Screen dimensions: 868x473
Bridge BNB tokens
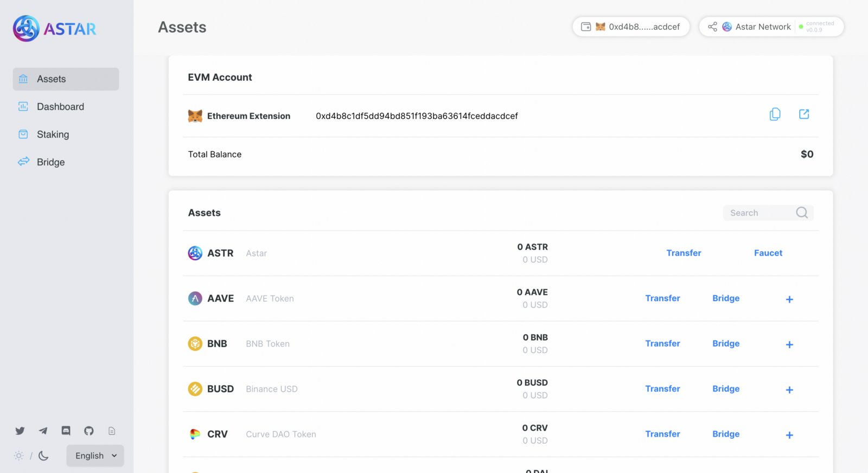pos(726,343)
